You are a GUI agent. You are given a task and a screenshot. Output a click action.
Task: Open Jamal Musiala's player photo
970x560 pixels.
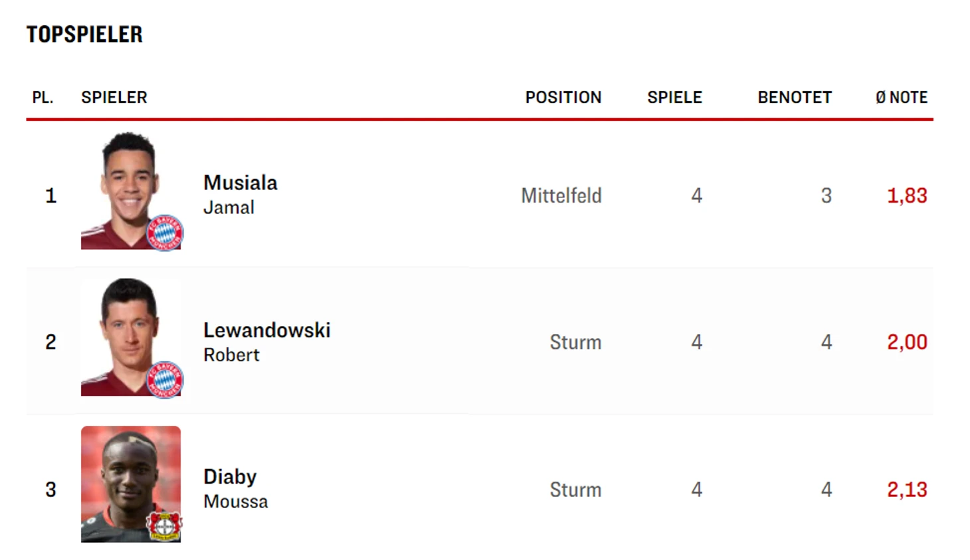click(131, 191)
